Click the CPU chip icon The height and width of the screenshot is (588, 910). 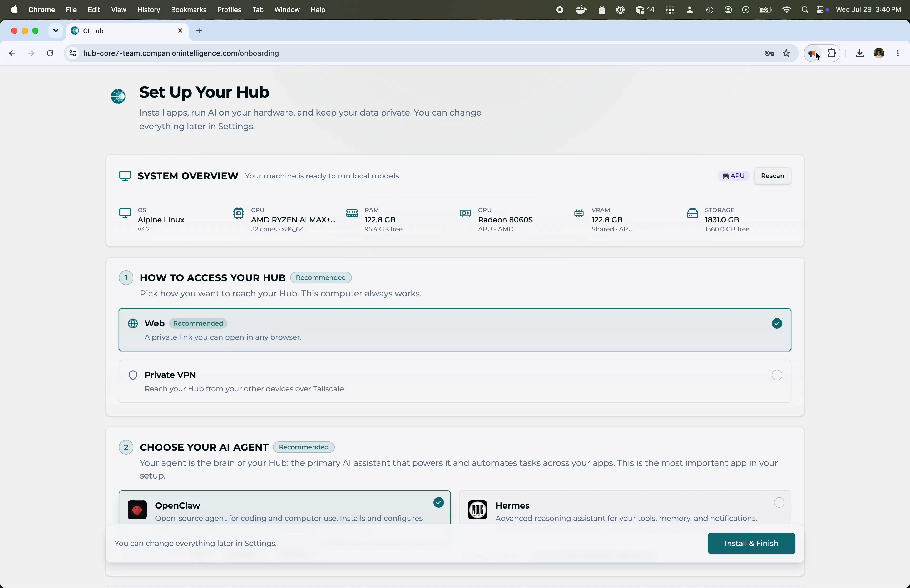pyautogui.click(x=238, y=213)
